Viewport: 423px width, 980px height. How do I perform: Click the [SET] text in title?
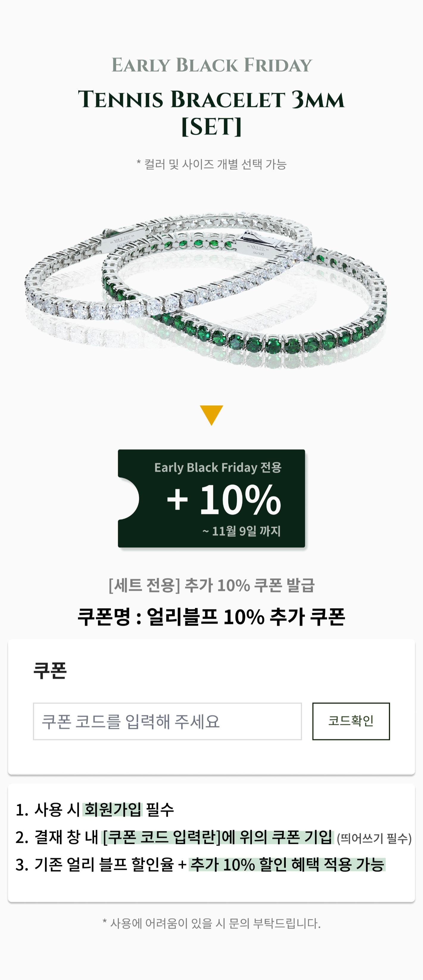pos(211,127)
